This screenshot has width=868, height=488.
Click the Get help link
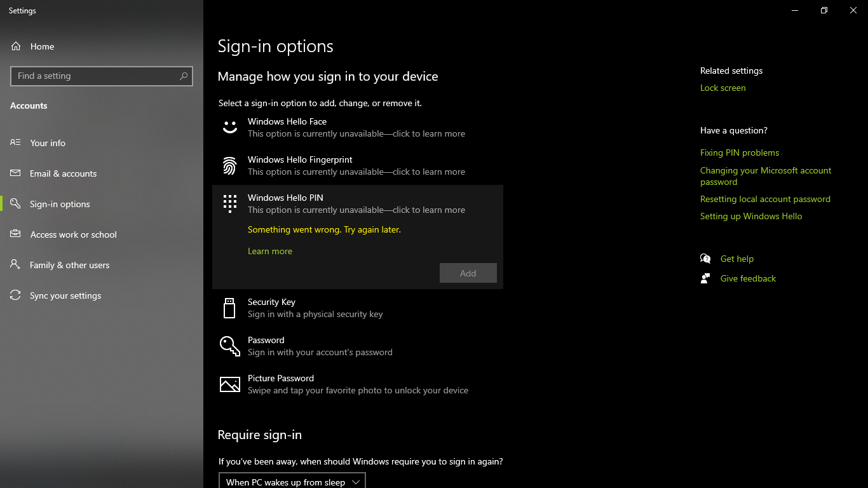[737, 259]
